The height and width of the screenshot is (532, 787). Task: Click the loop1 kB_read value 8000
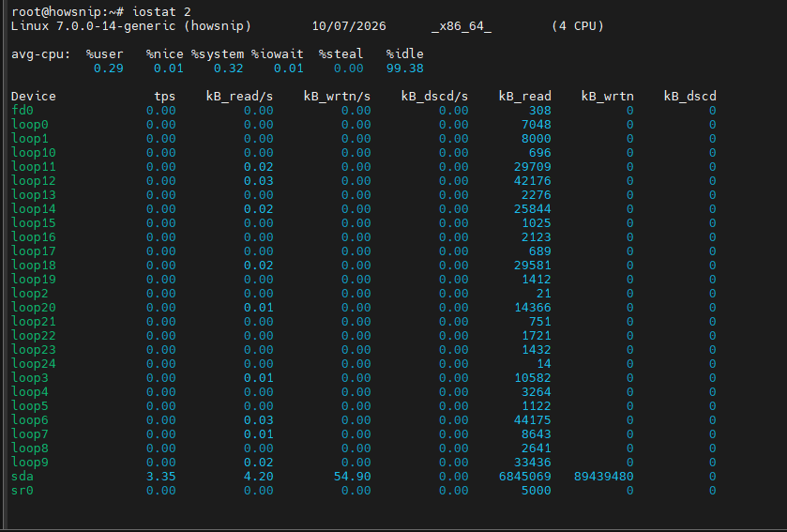click(536, 139)
